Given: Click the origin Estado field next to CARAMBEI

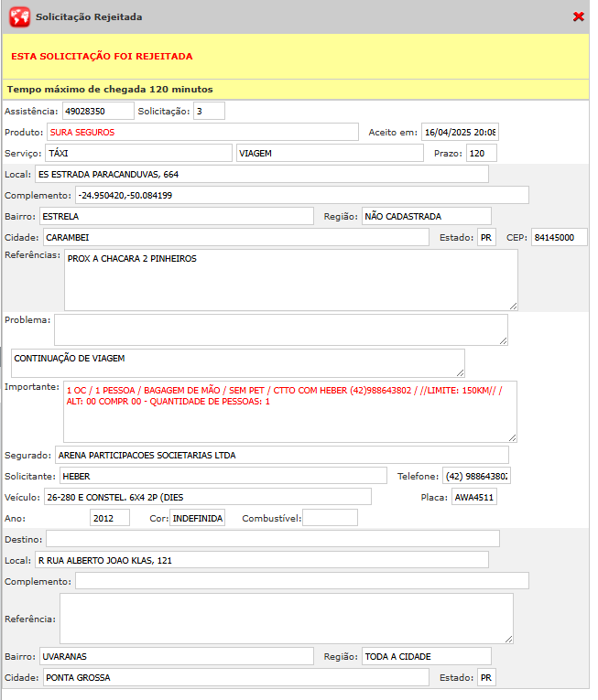Looking at the screenshot, I should [x=486, y=237].
